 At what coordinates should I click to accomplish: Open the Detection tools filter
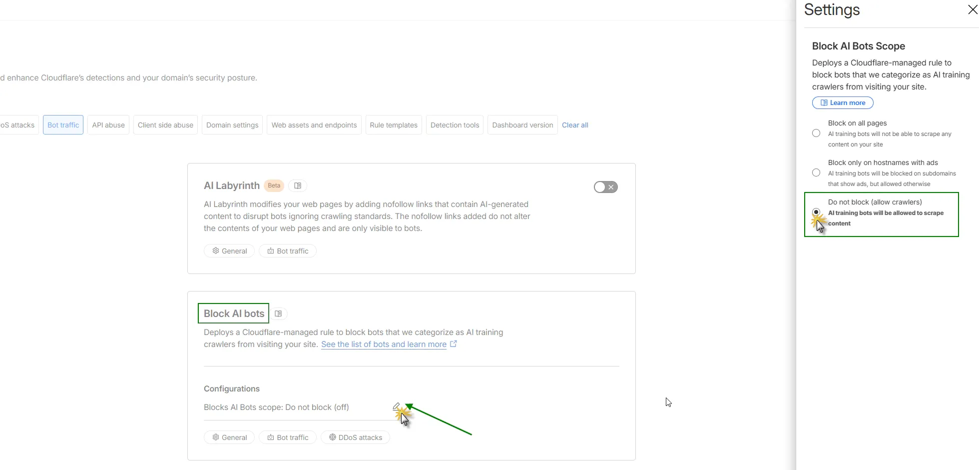pos(454,124)
